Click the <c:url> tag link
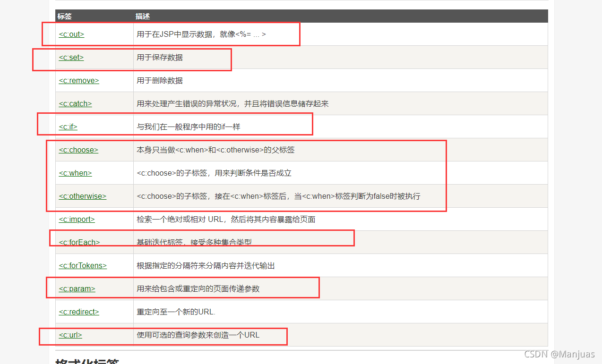The height and width of the screenshot is (364, 602). (70, 335)
